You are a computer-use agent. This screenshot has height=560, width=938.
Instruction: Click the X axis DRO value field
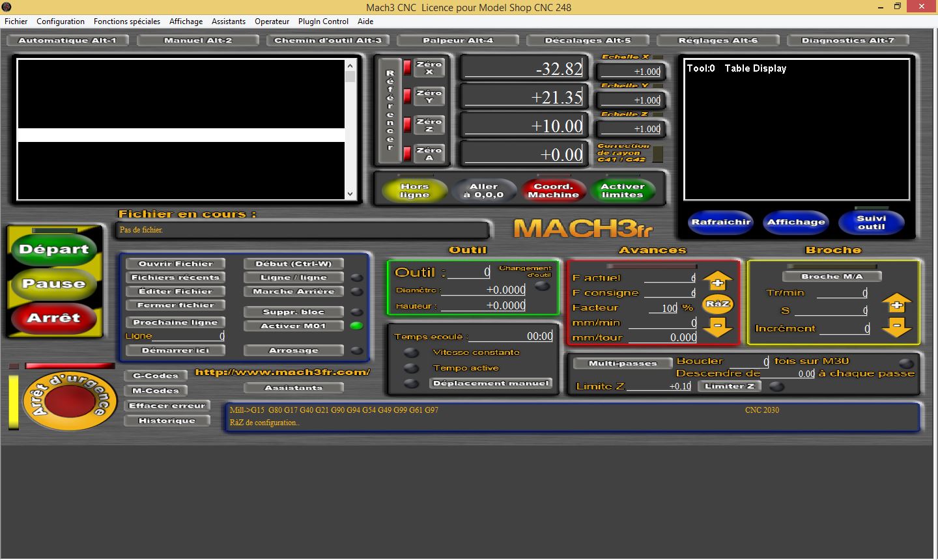pyautogui.click(x=524, y=68)
